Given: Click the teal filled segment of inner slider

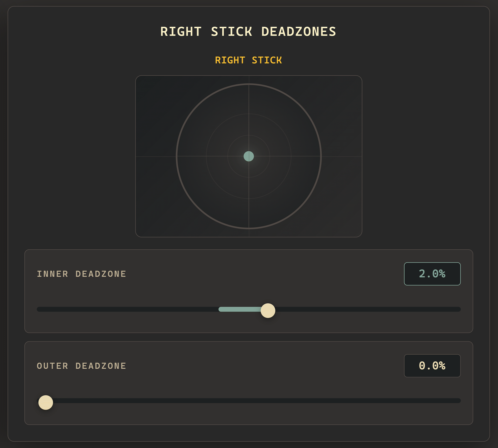Looking at the screenshot, I should [x=239, y=309].
